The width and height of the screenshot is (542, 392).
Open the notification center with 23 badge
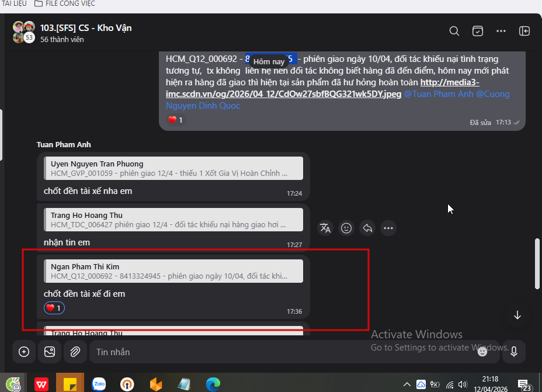(524, 385)
